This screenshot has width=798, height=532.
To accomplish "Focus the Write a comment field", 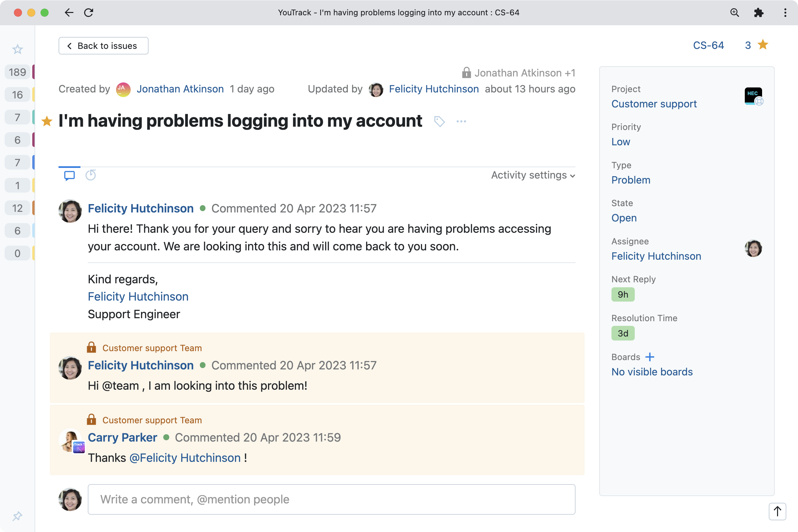I will [x=332, y=499].
